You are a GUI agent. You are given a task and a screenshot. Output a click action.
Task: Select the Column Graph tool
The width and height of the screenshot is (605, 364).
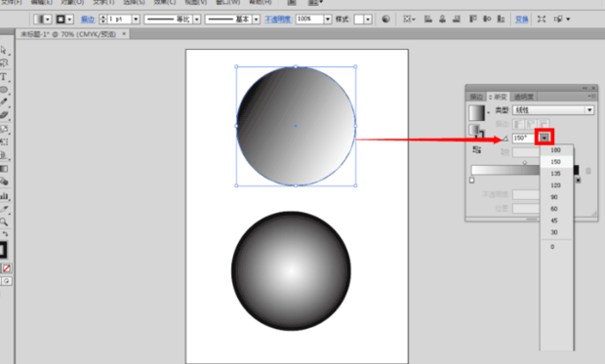(4, 196)
